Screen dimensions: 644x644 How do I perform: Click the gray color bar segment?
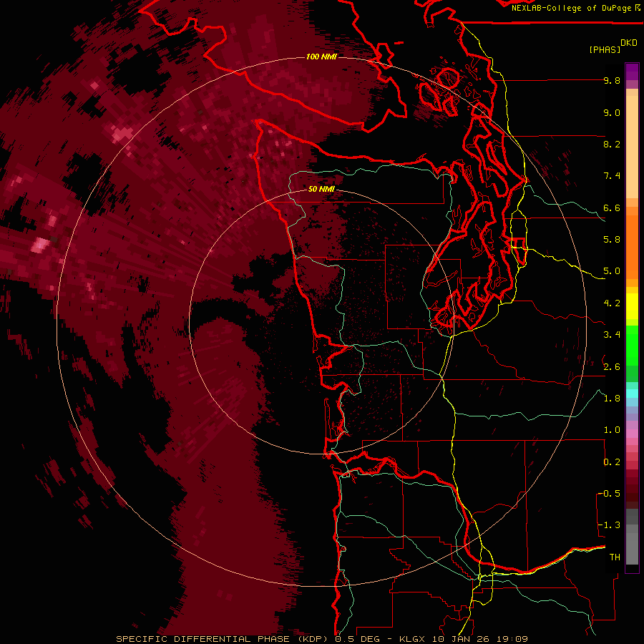point(632,538)
